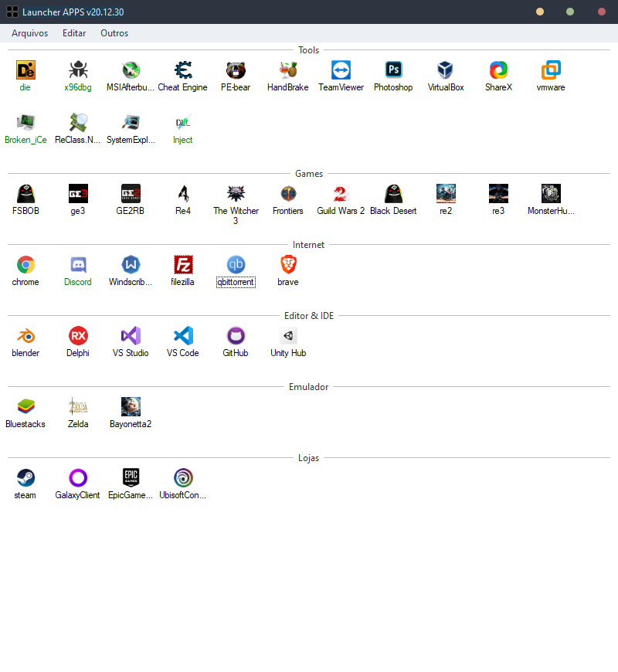Image resolution: width=618 pixels, height=672 pixels.
Task: Launch GitHub desktop icon
Action: (x=236, y=335)
